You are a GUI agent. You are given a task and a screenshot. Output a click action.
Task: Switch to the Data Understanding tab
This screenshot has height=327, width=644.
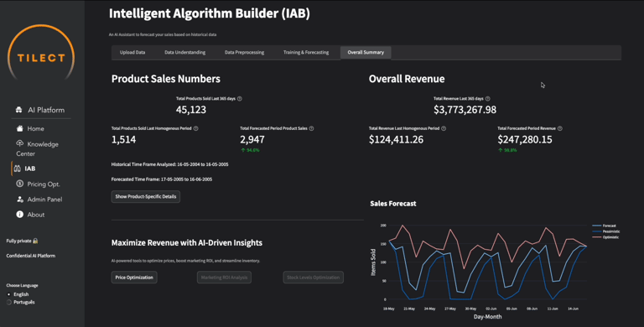click(x=184, y=53)
